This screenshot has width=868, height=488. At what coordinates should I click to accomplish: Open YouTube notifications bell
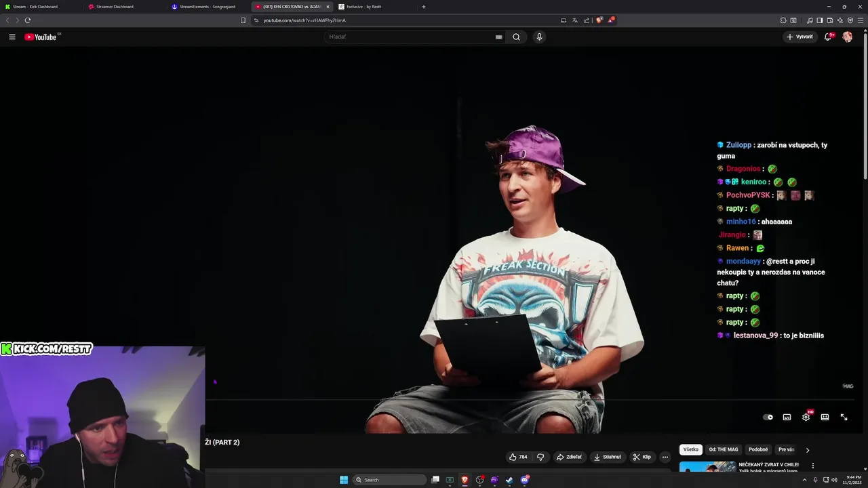827,37
